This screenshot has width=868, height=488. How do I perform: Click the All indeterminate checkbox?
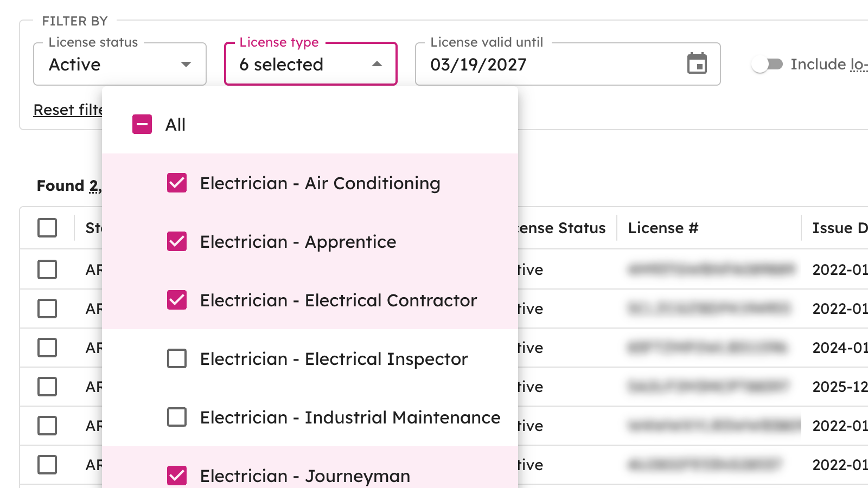click(141, 124)
